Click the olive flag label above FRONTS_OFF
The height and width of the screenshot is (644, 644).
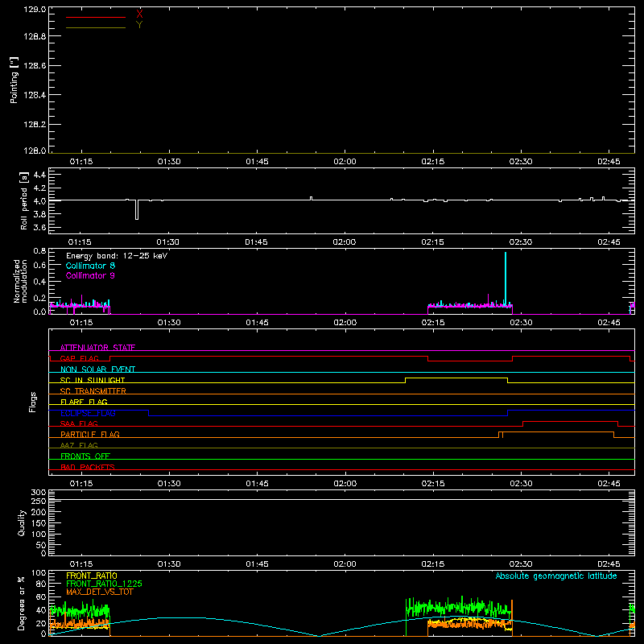pos(79,445)
